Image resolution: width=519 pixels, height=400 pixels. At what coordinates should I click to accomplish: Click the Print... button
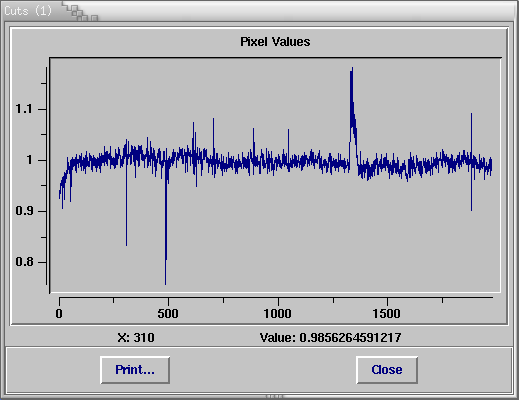coord(135,370)
